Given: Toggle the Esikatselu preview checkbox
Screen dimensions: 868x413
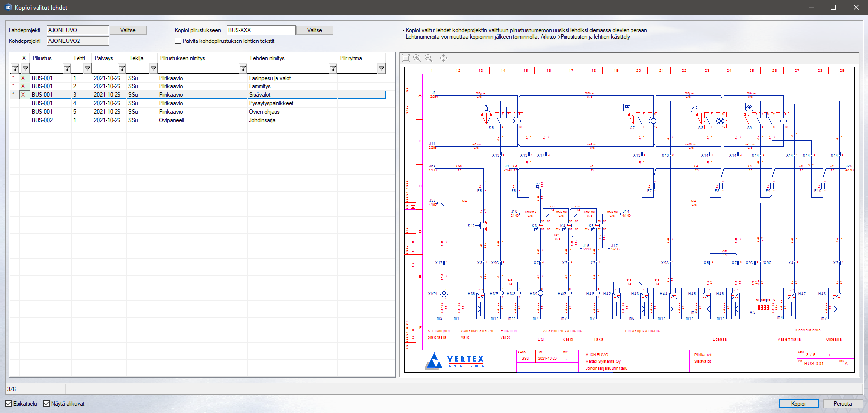Looking at the screenshot, I should click(x=9, y=404).
